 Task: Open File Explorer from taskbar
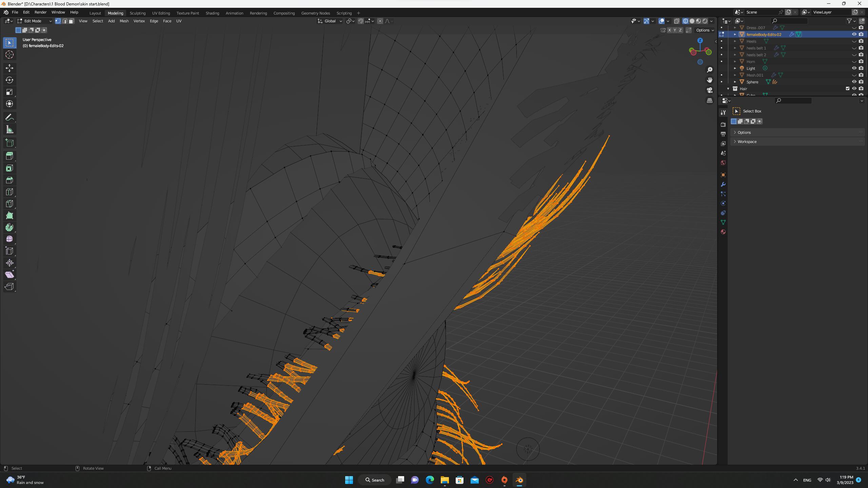coord(445,480)
